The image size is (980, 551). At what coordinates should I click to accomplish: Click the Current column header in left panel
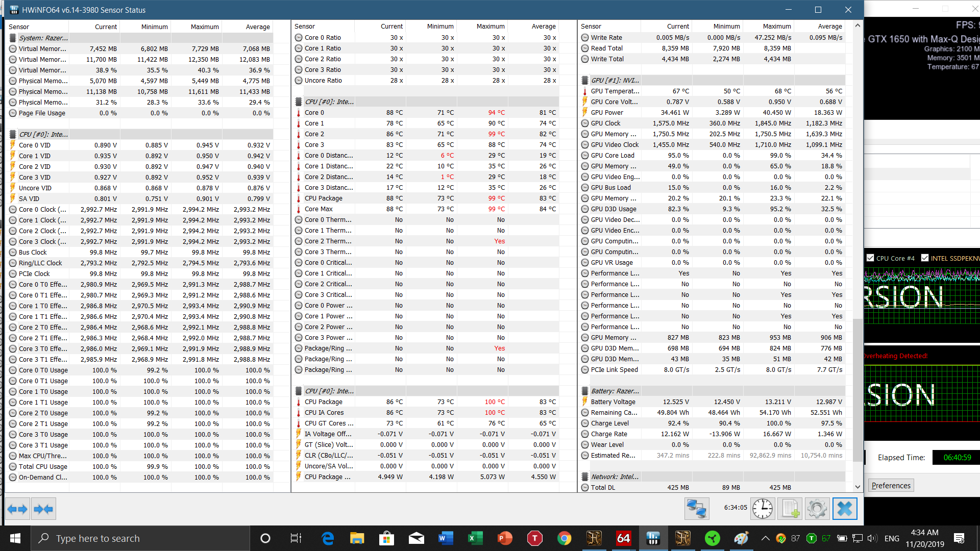coord(106,27)
